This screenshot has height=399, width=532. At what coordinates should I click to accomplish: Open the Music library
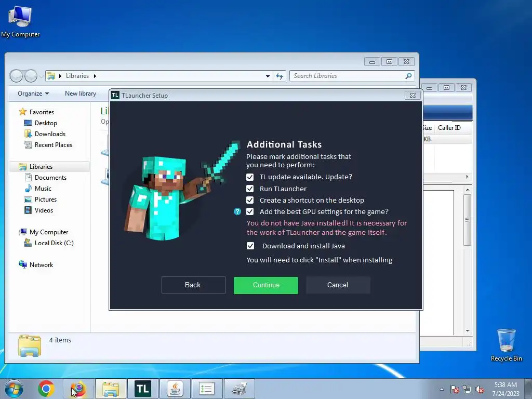point(43,188)
